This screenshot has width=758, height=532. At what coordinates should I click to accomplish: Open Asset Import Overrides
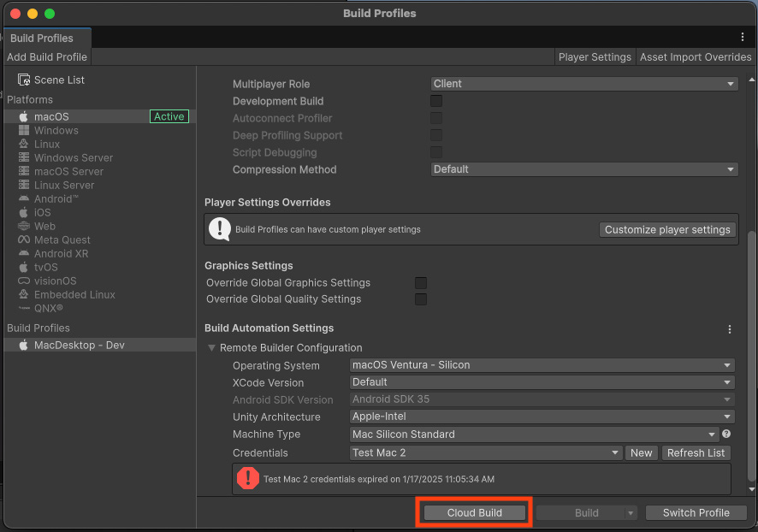pos(696,56)
